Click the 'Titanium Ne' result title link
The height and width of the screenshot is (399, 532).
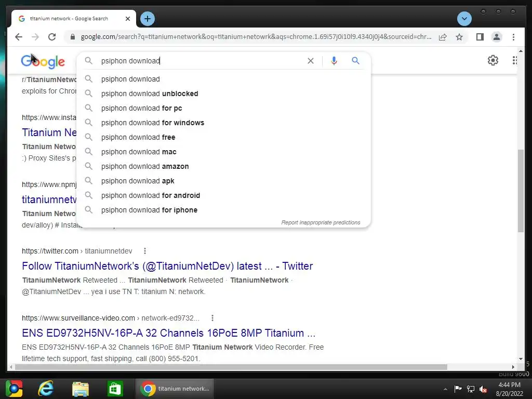(x=49, y=132)
